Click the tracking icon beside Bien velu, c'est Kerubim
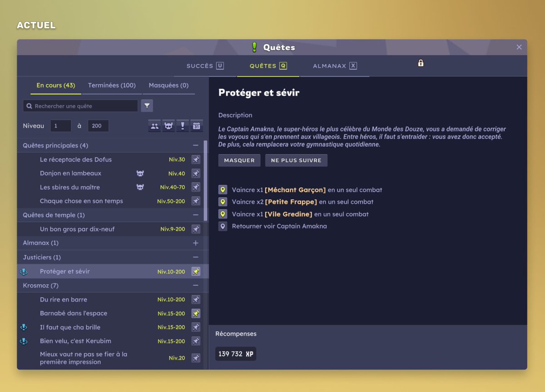This screenshot has width=545, height=392. coord(24,341)
